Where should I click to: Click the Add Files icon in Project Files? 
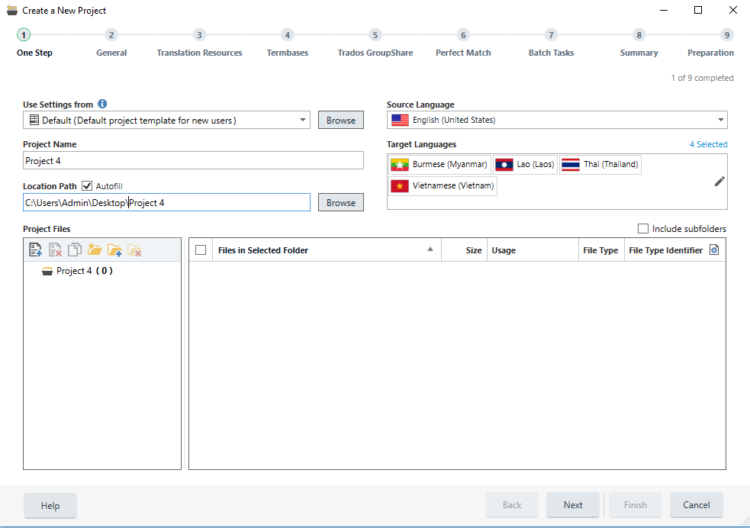pyautogui.click(x=36, y=250)
